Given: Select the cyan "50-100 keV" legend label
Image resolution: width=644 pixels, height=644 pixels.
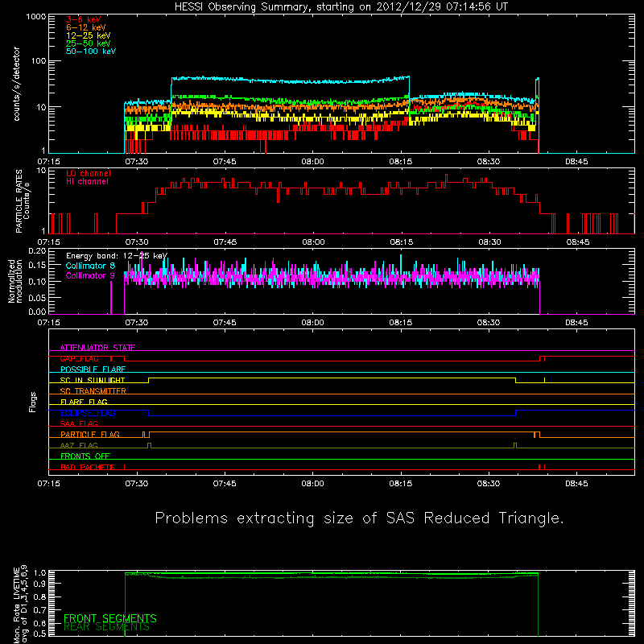Looking at the screenshot, I should (91, 52).
